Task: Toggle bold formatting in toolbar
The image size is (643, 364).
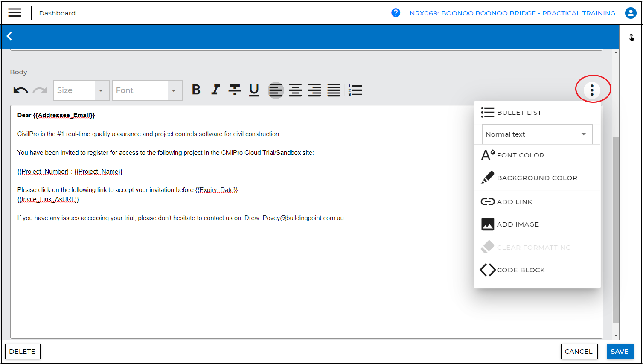Action: (x=196, y=90)
